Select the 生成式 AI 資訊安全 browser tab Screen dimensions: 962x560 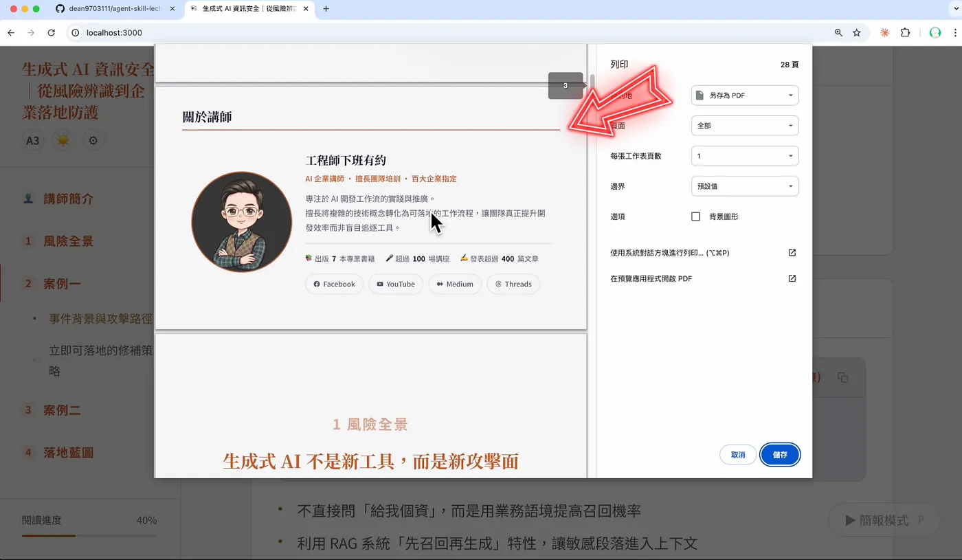point(250,9)
